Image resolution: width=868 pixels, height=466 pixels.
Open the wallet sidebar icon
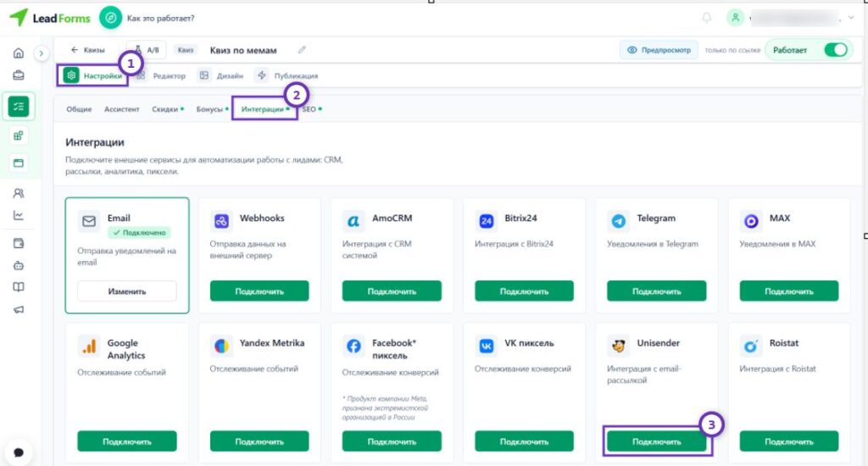(19, 243)
